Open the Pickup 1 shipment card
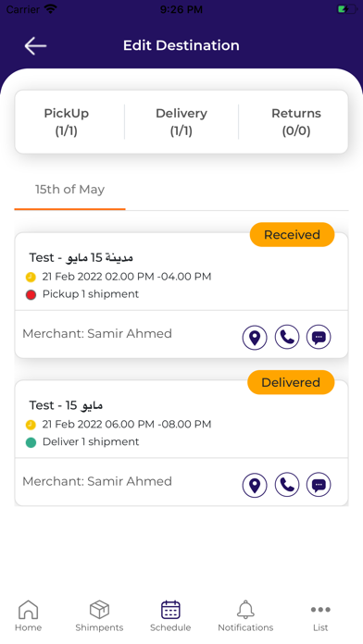363x644 pixels. (x=181, y=295)
